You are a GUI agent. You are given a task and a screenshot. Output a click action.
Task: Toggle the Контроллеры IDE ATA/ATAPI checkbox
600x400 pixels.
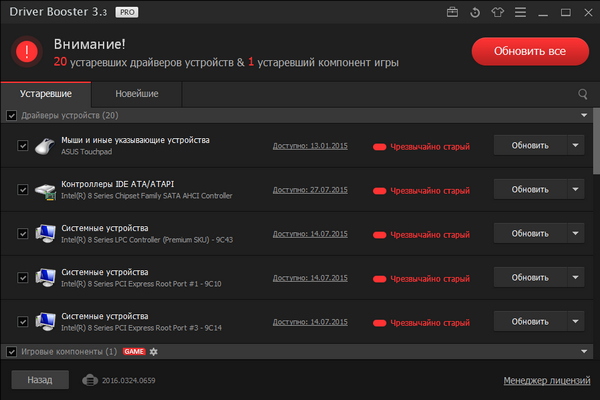pos(23,190)
